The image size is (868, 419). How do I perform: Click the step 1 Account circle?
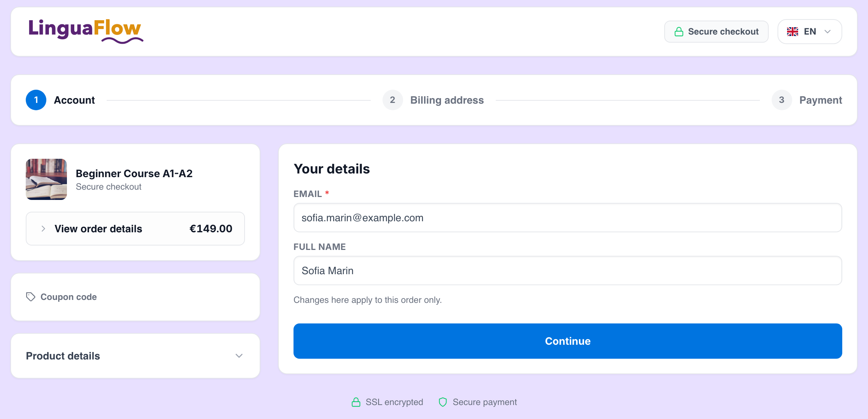[x=36, y=100]
